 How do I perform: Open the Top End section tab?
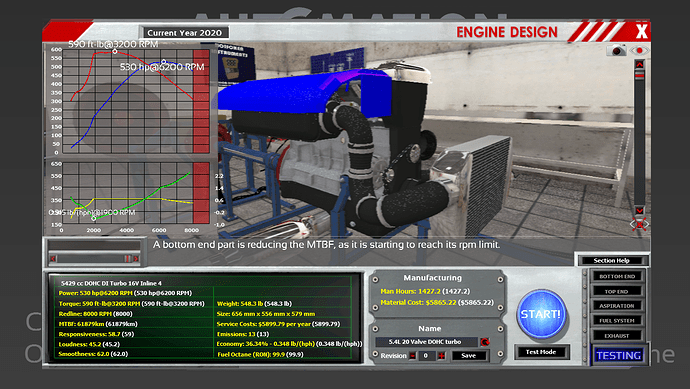617,291
